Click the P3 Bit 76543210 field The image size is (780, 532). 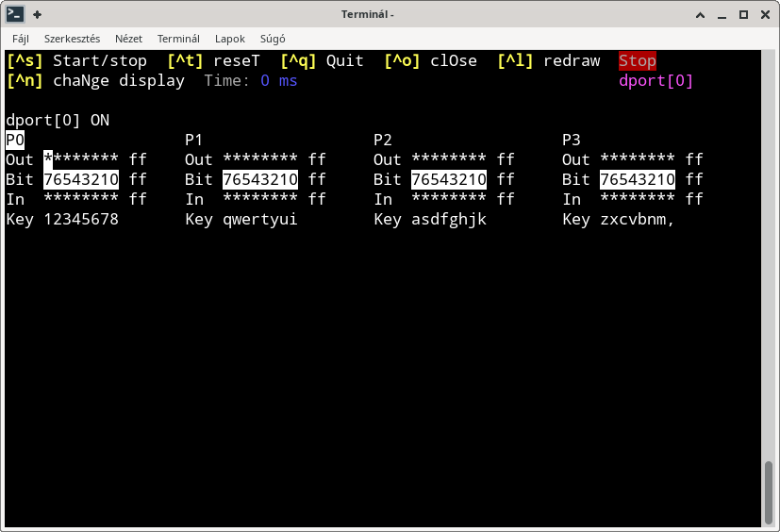coord(638,179)
